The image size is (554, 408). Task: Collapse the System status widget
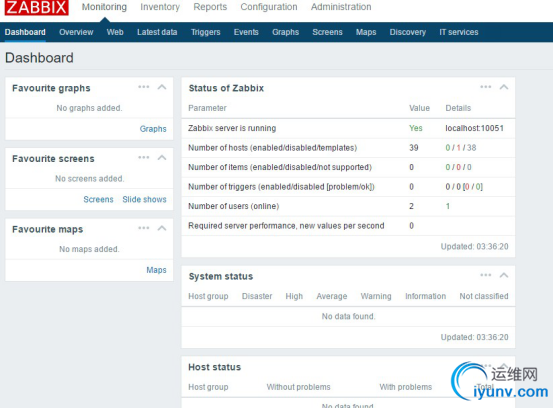(504, 275)
